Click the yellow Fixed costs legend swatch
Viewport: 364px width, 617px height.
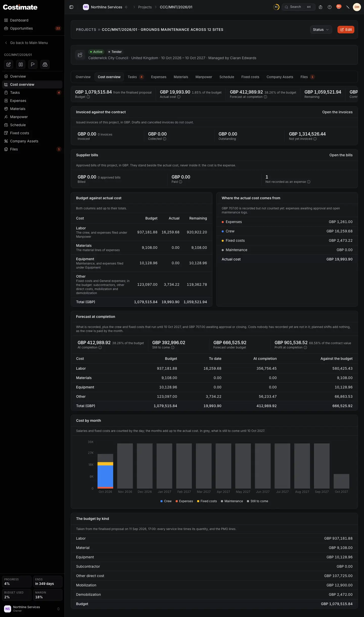click(x=198, y=501)
